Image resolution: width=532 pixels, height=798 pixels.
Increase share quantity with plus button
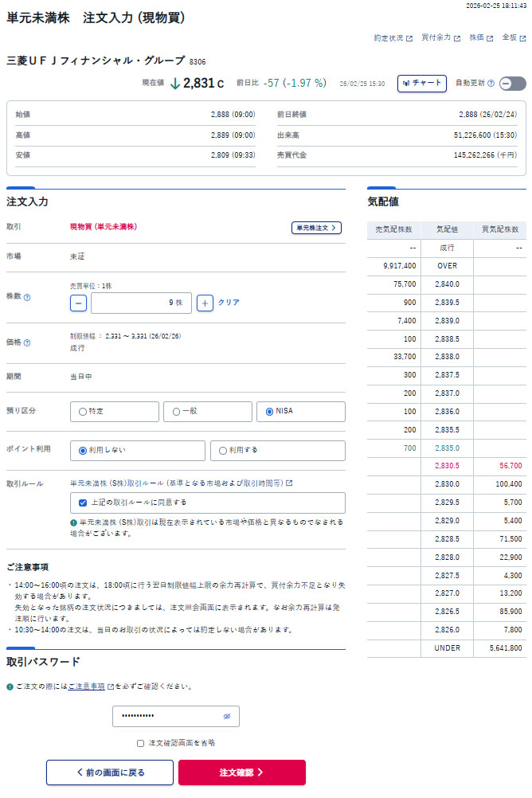pos(205,303)
